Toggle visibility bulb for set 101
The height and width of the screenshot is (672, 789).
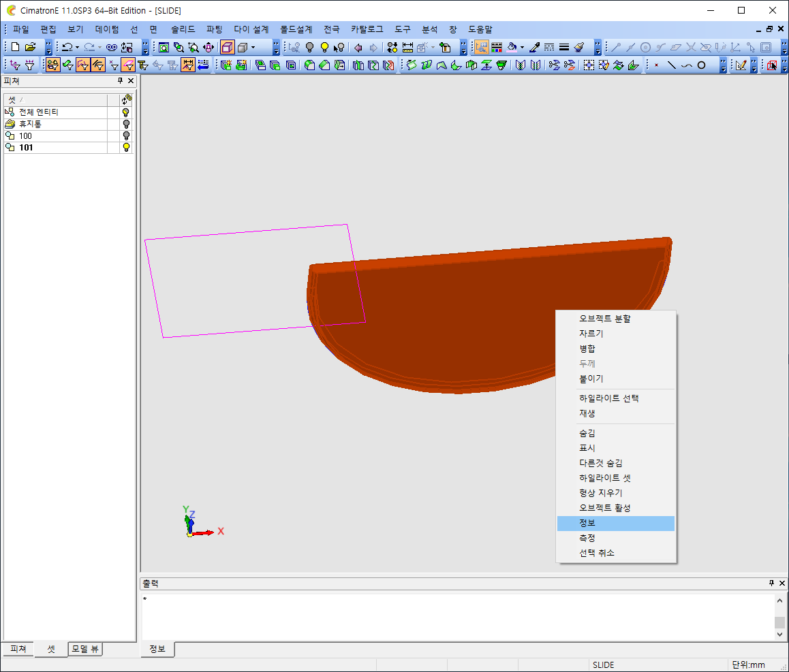pyautogui.click(x=126, y=147)
